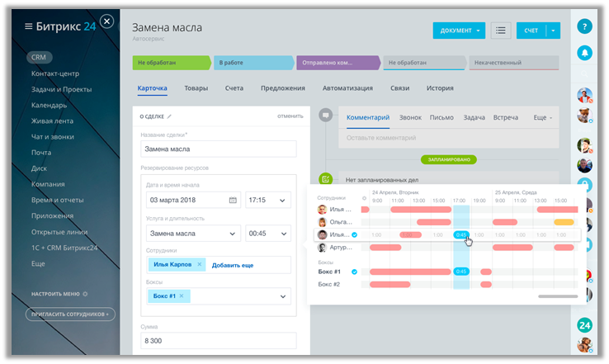
Task: Switch to the Связи tab
Action: [400, 88]
